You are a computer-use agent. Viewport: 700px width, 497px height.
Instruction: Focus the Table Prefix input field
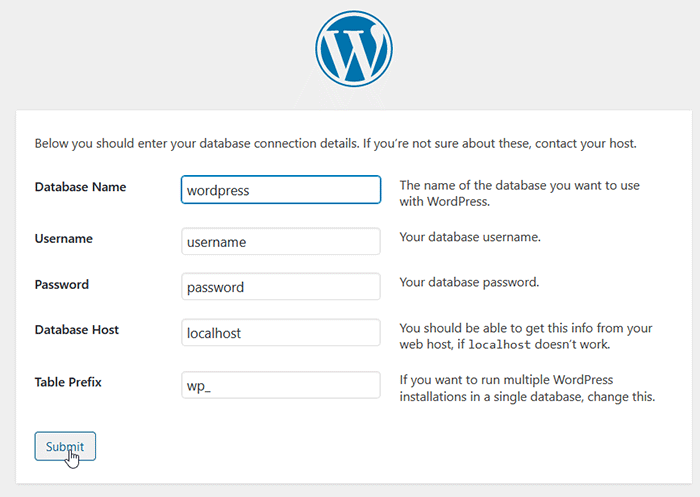(280, 386)
